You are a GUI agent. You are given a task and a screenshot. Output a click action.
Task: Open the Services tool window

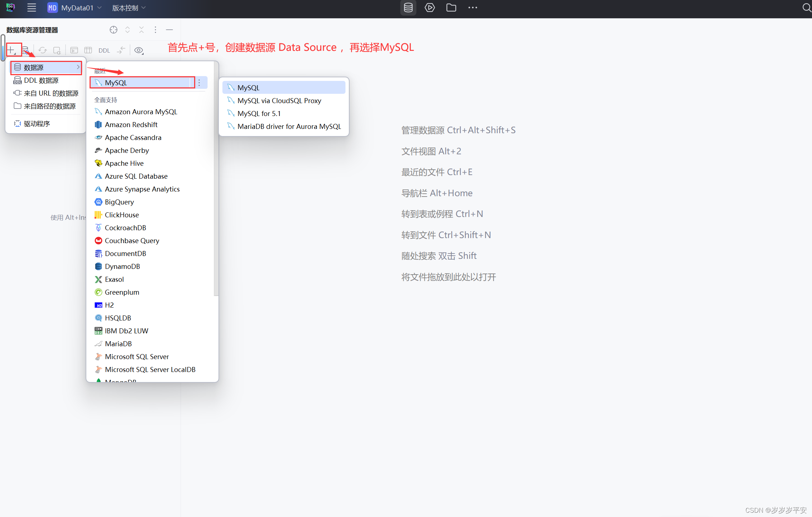pos(429,8)
